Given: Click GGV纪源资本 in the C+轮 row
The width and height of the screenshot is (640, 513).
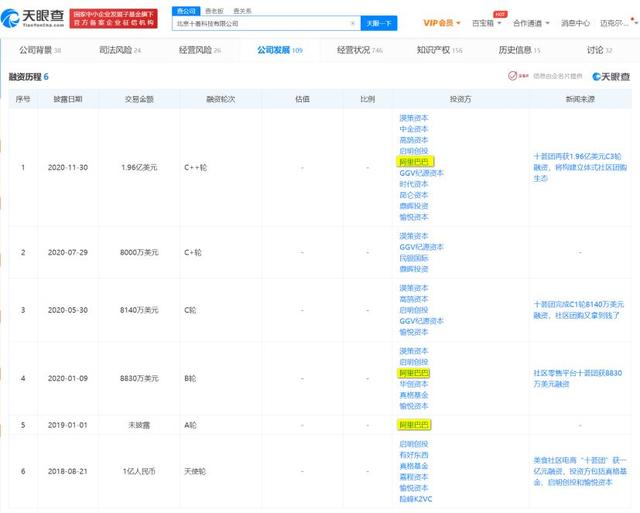Looking at the screenshot, I should pyautogui.click(x=422, y=247).
